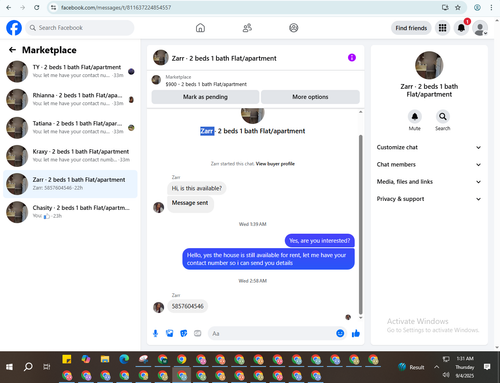The image size is (500, 383).
Task: Search in conversation magnifier icon
Action: (x=443, y=116)
